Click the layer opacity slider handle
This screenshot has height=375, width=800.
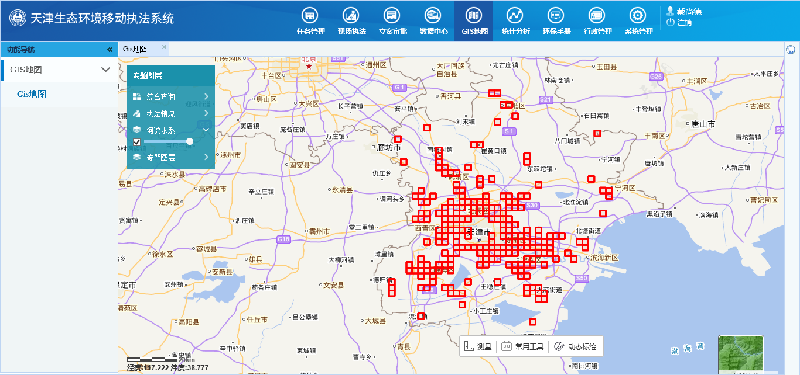coord(190,141)
